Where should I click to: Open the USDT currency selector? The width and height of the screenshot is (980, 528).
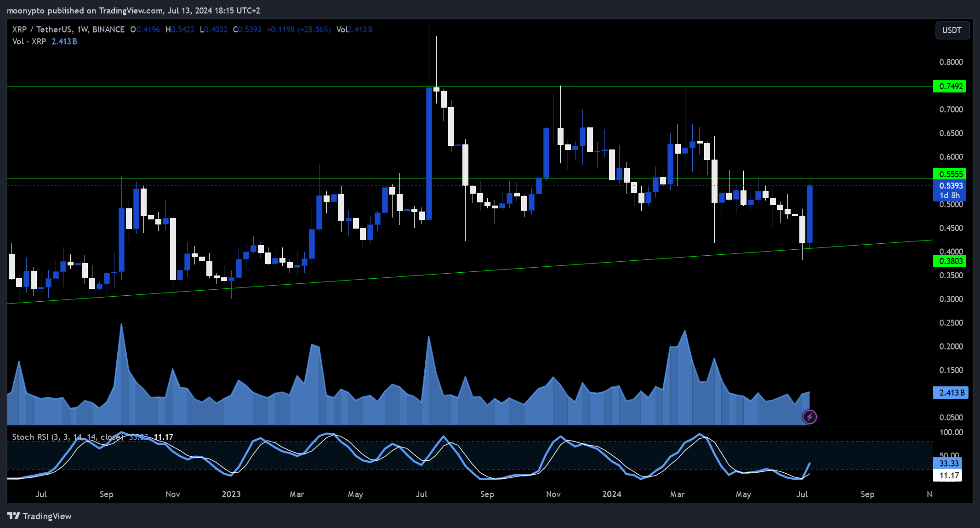click(x=952, y=30)
